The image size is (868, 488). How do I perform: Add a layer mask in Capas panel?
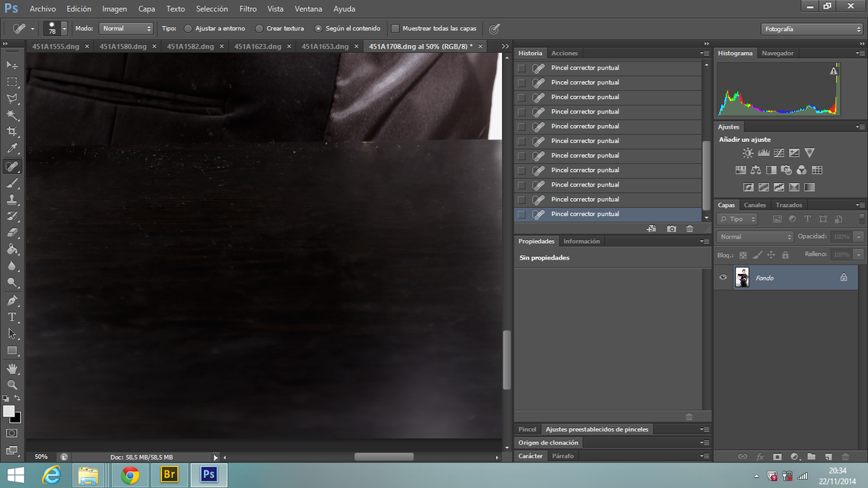(x=778, y=457)
